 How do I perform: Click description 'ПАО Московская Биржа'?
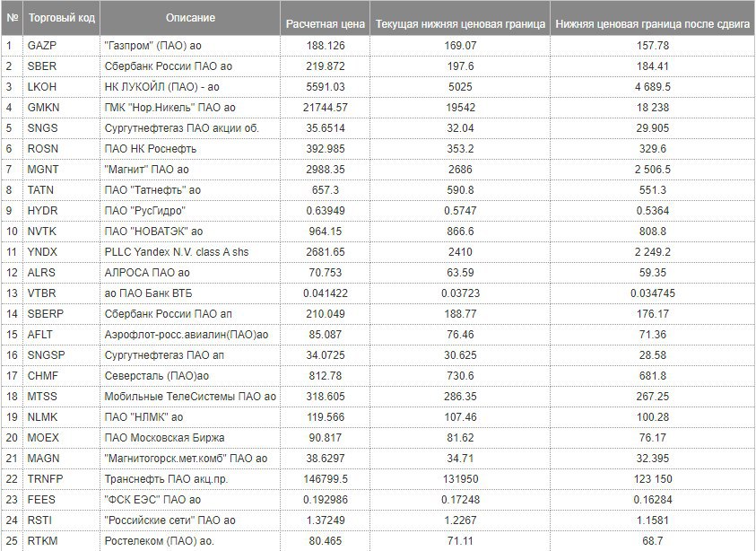pyautogui.click(x=164, y=438)
